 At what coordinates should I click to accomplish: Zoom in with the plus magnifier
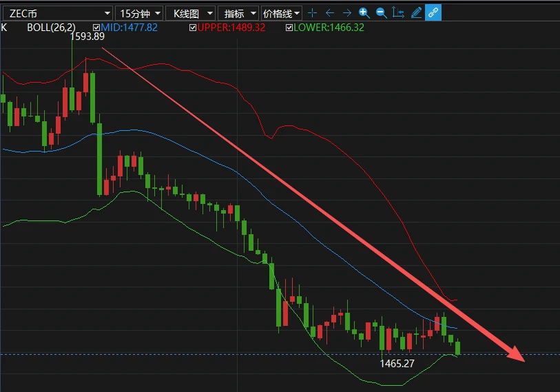364,13
